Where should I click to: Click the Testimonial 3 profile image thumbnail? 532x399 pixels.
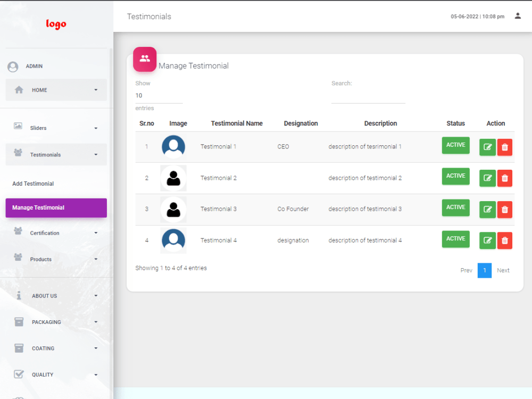[173, 209]
